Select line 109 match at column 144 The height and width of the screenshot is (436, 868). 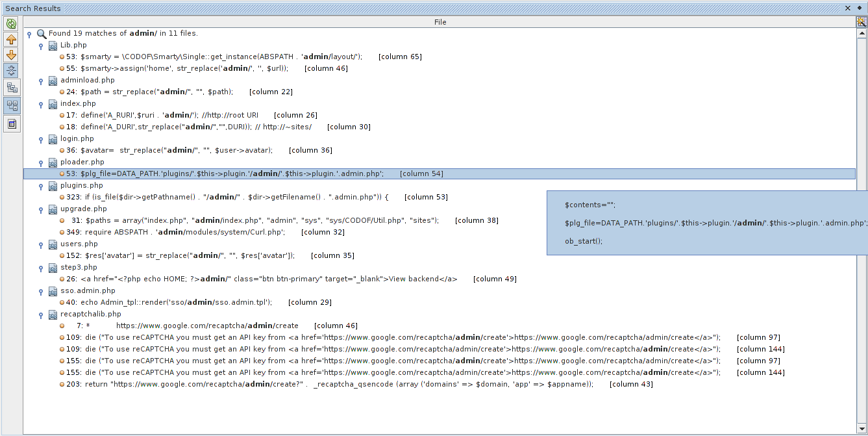click(422, 350)
